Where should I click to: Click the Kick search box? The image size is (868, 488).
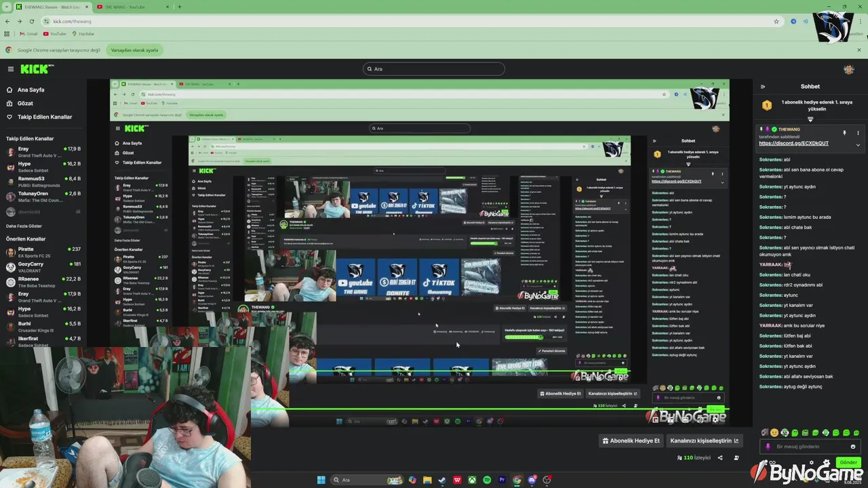click(434, 68)
